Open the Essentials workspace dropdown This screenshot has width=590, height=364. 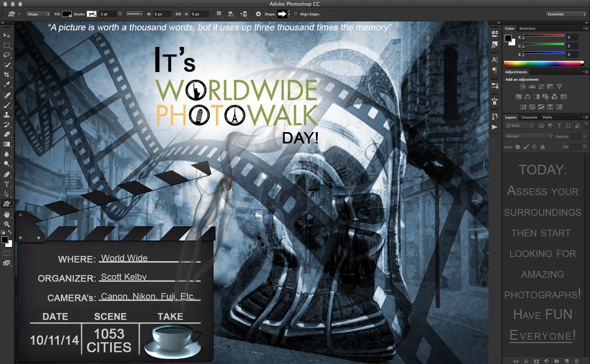(566, 14)
